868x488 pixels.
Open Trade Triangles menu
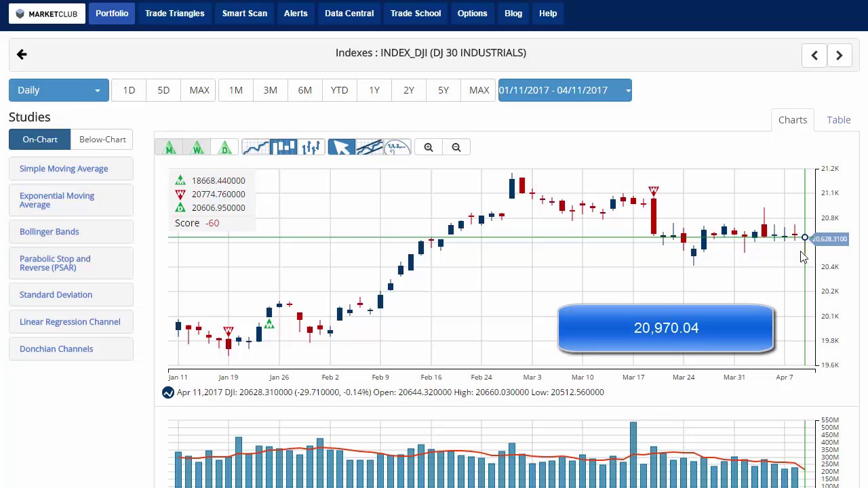[174, 14]
